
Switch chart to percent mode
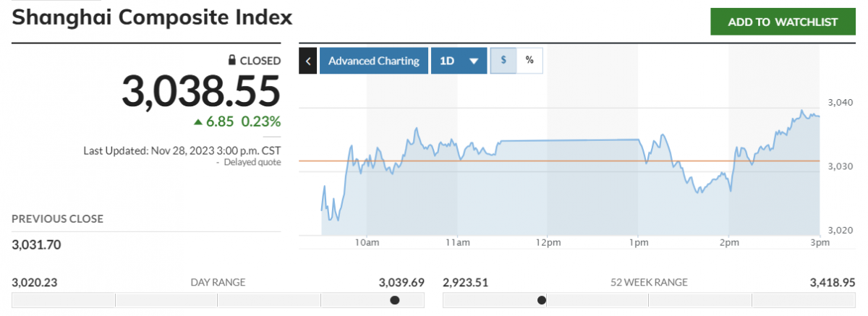[x=529, y=61]
